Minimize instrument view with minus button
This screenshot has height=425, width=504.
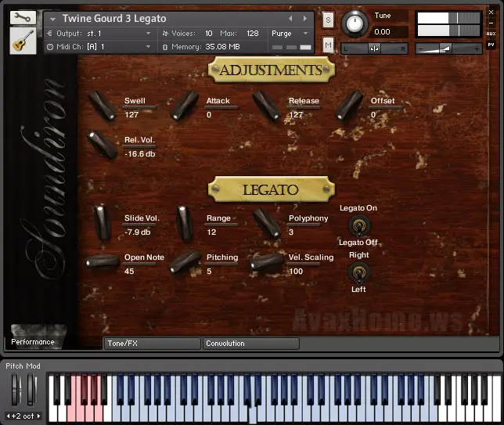(x=491, y=23)
